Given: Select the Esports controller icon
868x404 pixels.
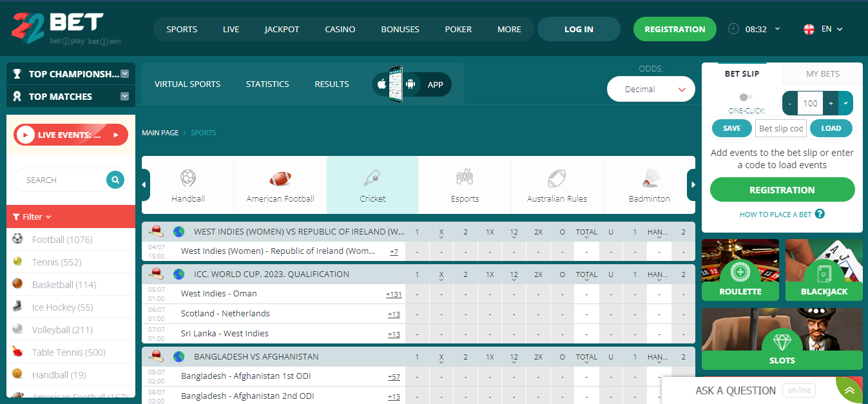Looking at the screenshot, I should tap(465, 178).
